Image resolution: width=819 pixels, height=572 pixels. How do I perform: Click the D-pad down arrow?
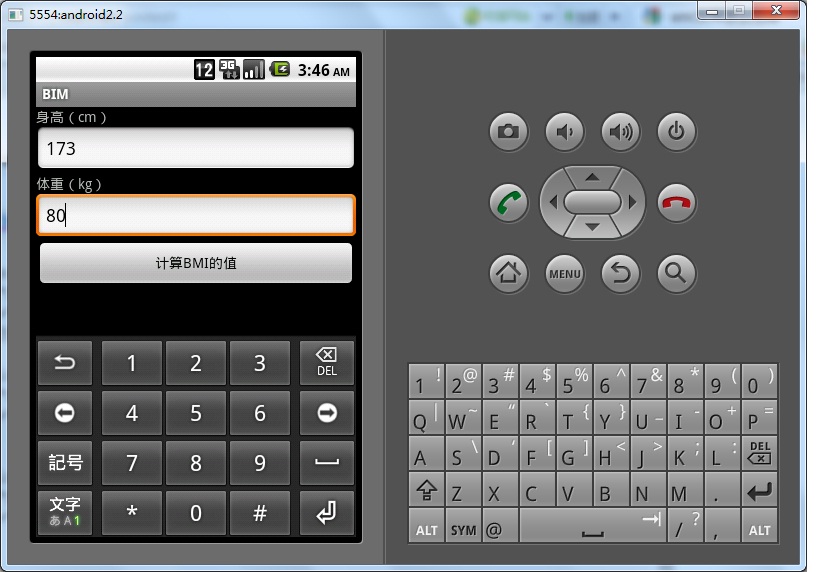coord(592,227)
